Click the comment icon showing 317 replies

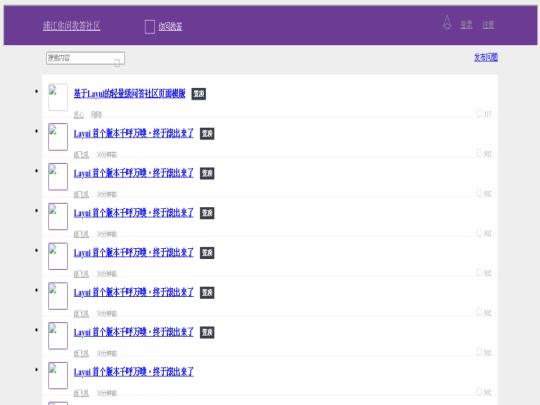click(479, 113)
